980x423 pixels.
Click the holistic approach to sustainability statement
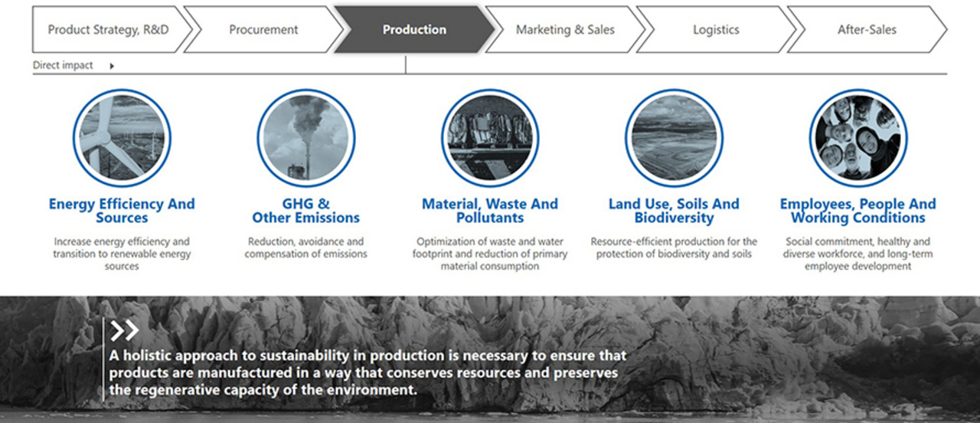(367, 372)
